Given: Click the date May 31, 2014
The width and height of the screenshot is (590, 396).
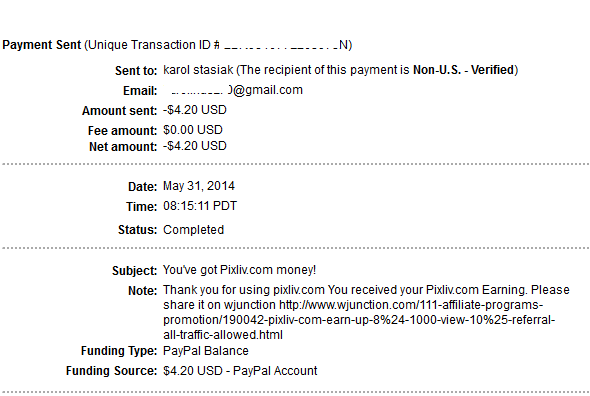Looking at the screenshot, I should pyautogui.click(x=199, y=186).
